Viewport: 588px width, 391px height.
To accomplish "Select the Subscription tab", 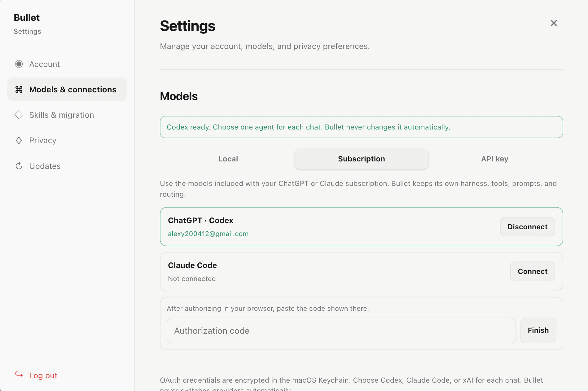I will 362,159.
